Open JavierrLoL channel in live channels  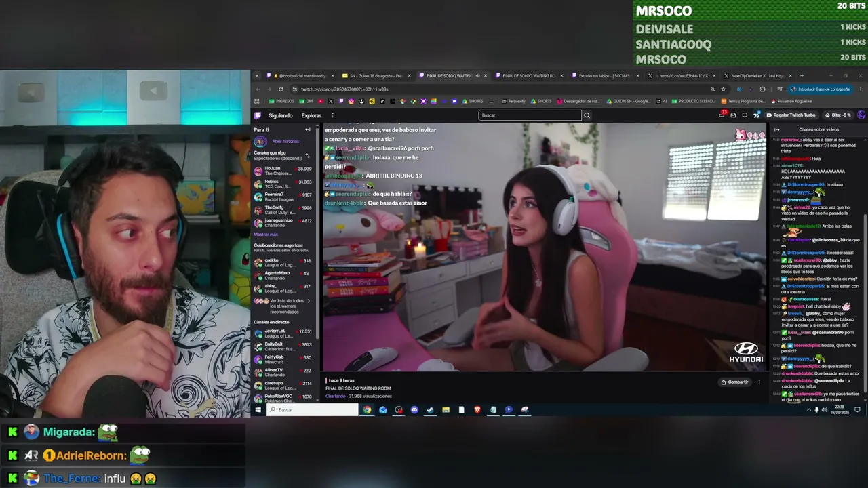[283, 333]
